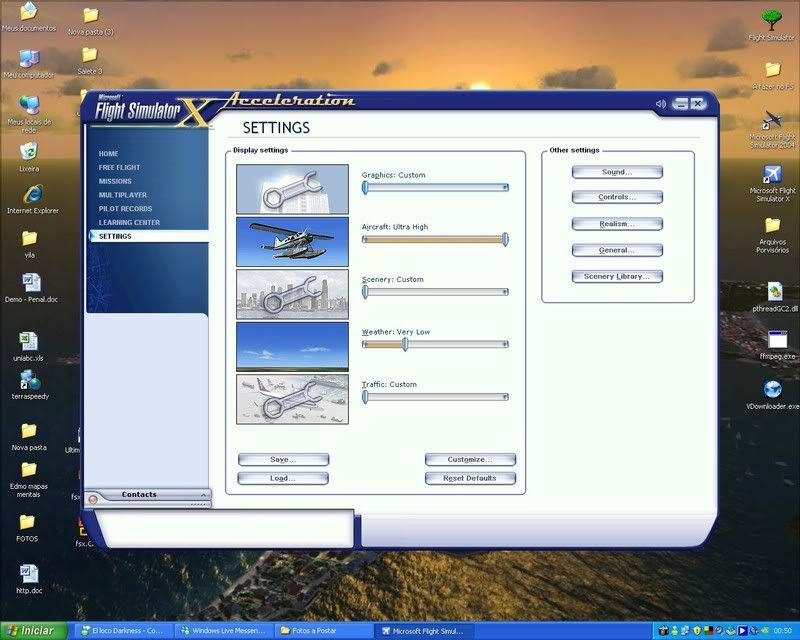
Task: Mute sound using the speaker icon in title bar
Action: pyautogui.click(x=661, y=104)
